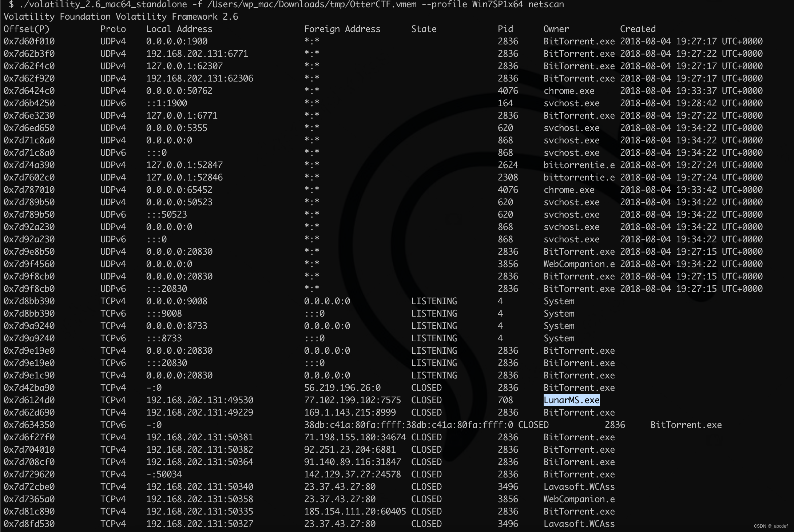Select the WebCompanion.e process owner entry

pyautogui.click(x=579, y=264)
